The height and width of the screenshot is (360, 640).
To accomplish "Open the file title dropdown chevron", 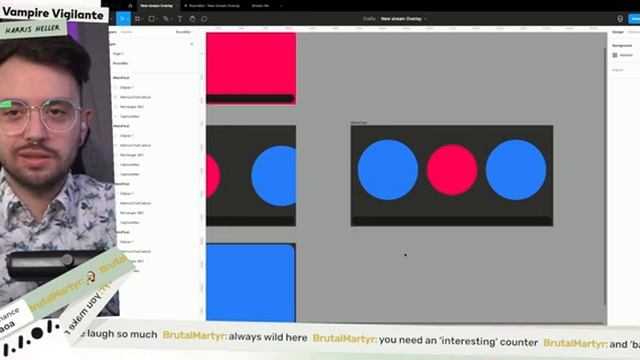I will click(x=426, y=19).
